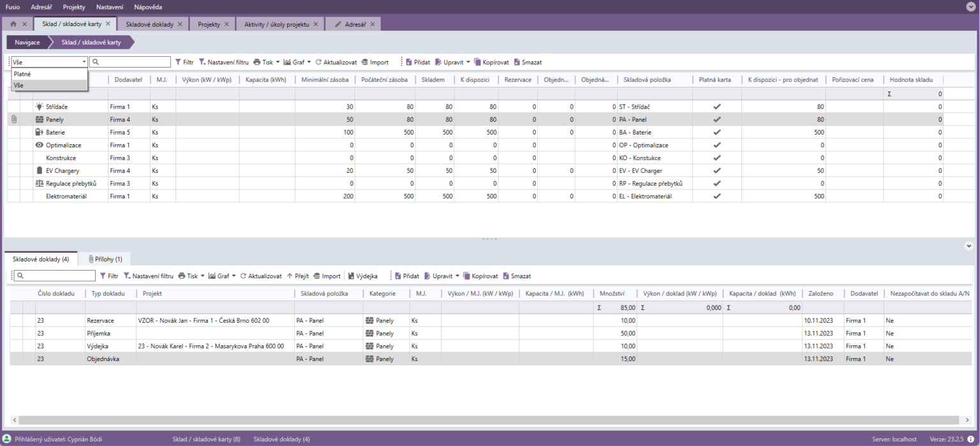Click the Sklad / skladové karty breadcrumb
The image size is (980, 446).
[x=91, y=42]
